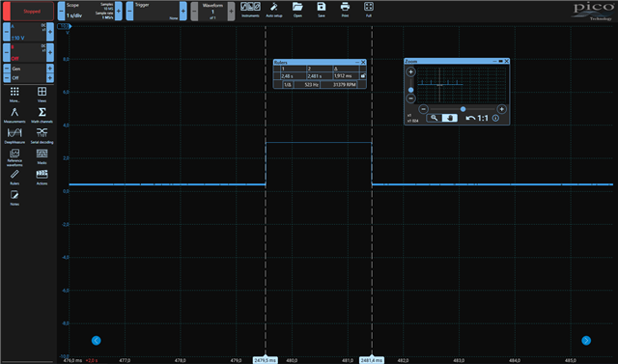Open the Waveform buffer navigator
618x364 pixels.
[212, 11]
